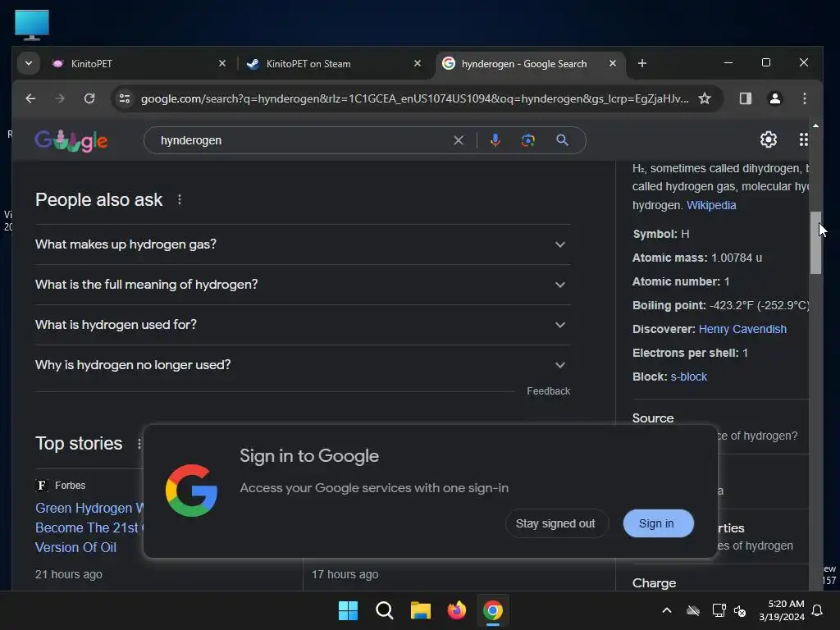
Task: Click the desktop monitor icon
Action: pyautogui.click(x=32, y=24)
